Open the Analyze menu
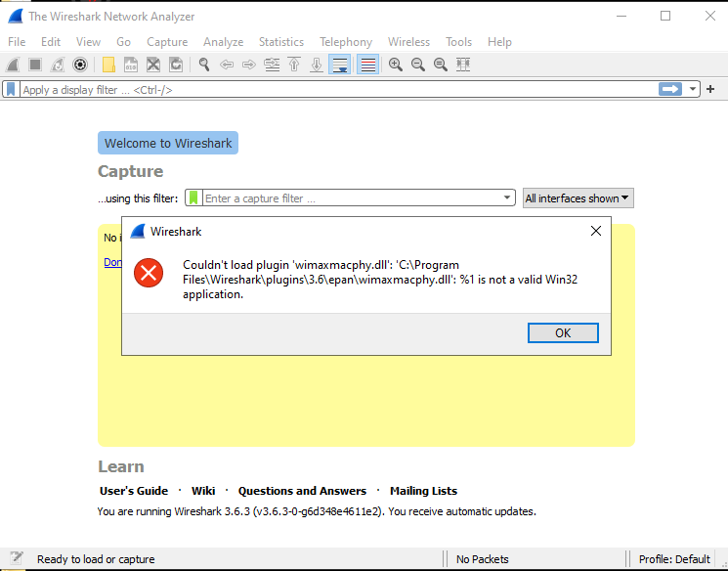Screen dimensions: 728x571 pos(224,42)
